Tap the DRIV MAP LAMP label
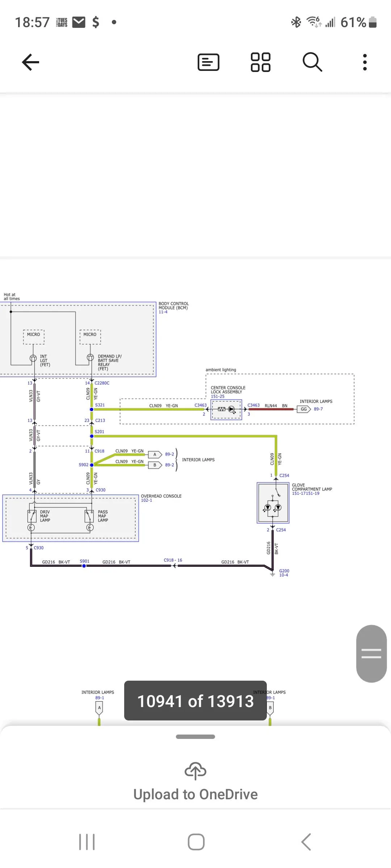Screen dimensions: 391x868 tap(45, 516)
